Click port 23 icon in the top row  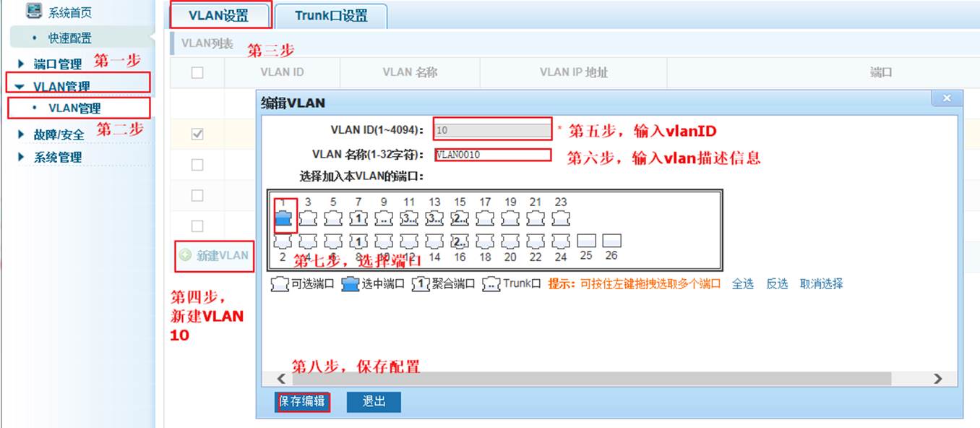click(561, 218)
